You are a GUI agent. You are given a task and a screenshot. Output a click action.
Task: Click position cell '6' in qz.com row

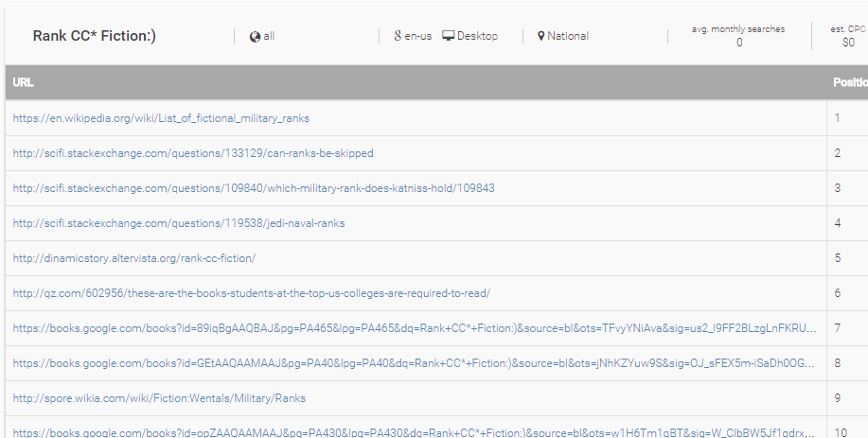838,293
